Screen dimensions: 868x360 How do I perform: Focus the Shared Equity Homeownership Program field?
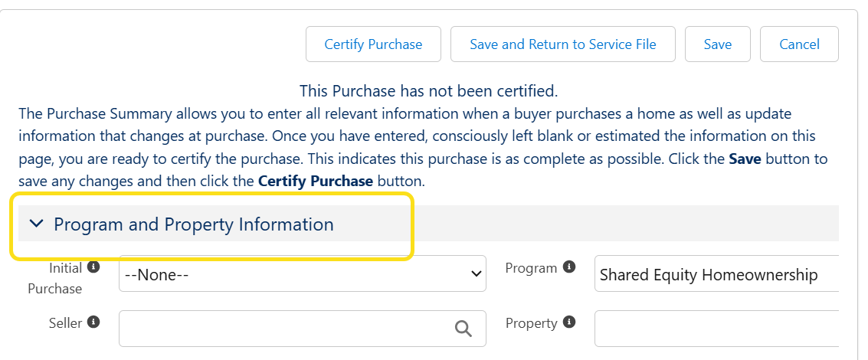(x=716, y=274)
